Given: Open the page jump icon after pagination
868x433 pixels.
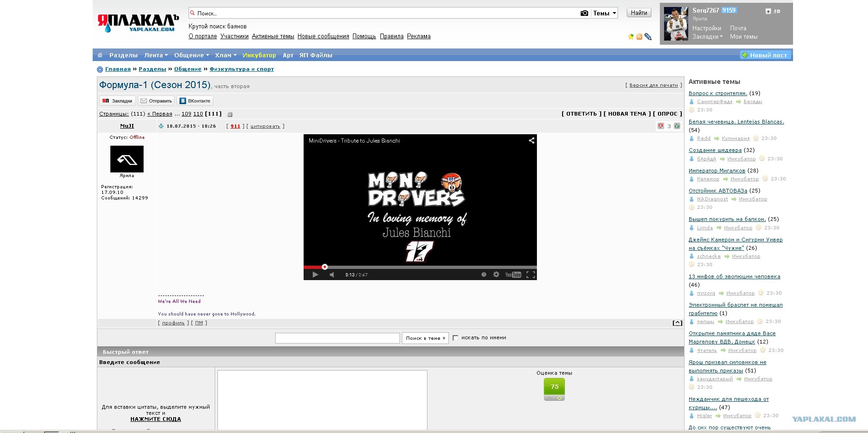Looking at the screenshot, I should tap(230, 114).
